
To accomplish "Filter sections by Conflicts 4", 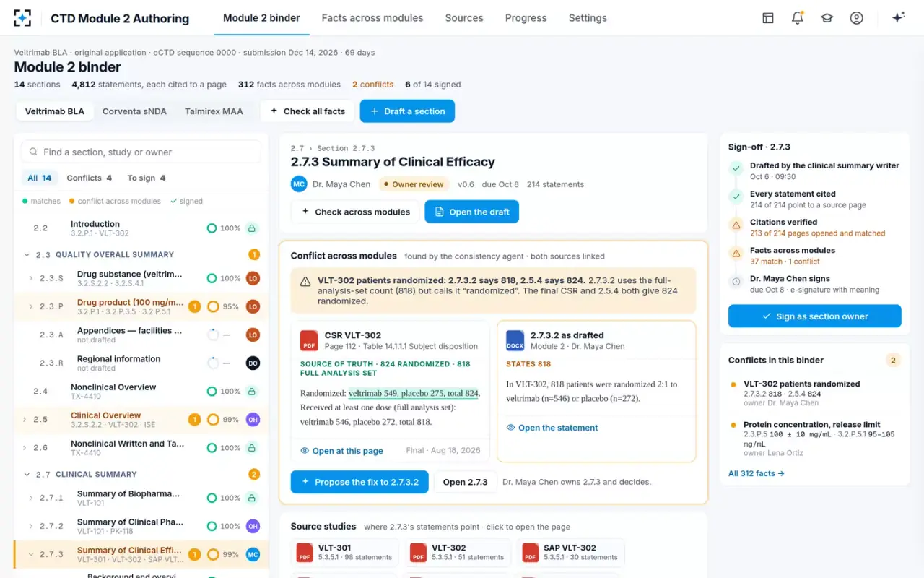I will (x=89, y=178).
